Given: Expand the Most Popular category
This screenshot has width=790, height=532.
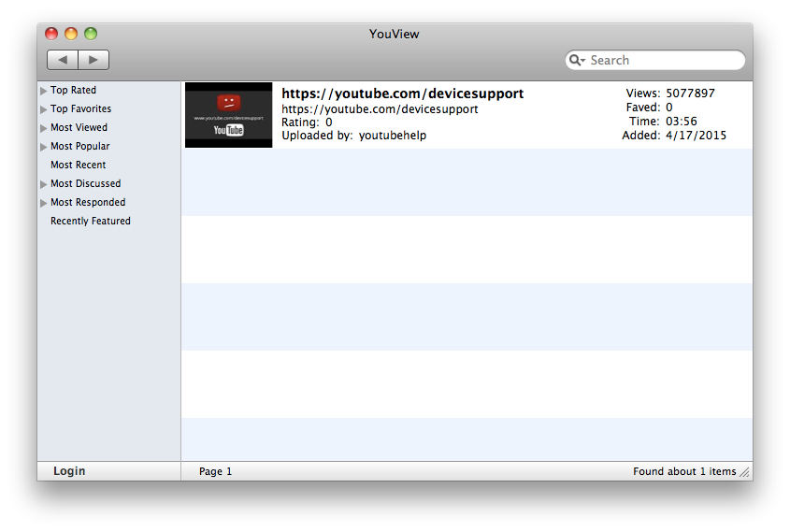Looking at the screenshot, I should 43,147.
